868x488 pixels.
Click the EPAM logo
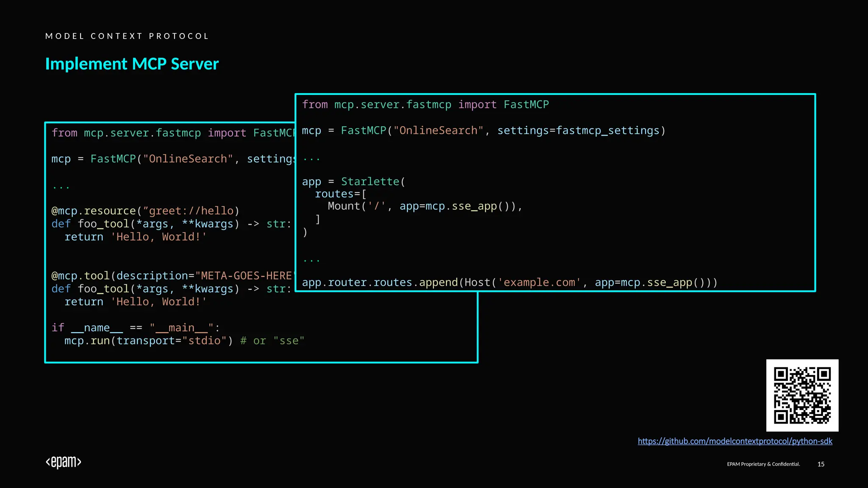pos(63,462)
